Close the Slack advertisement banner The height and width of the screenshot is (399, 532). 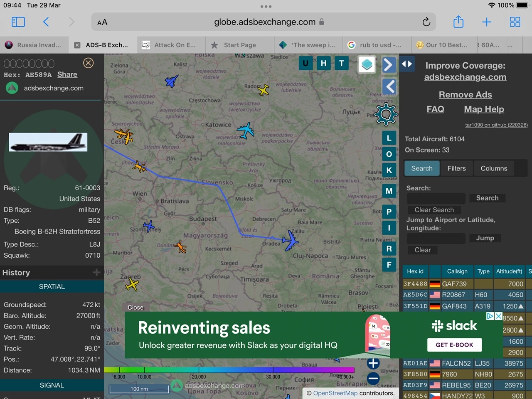pos(498,316)
